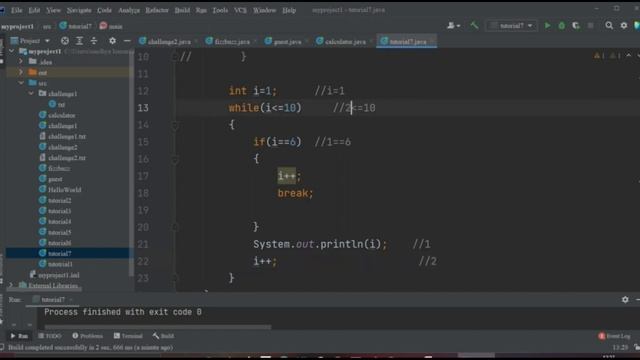
Task: Open challenge1.txt in the project tree
Action: (63, 137)
